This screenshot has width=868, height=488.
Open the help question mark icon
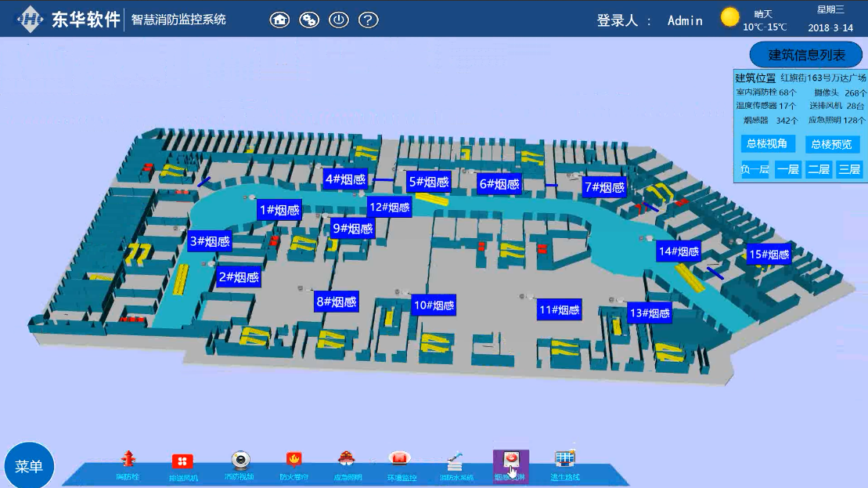click(369, 20)
